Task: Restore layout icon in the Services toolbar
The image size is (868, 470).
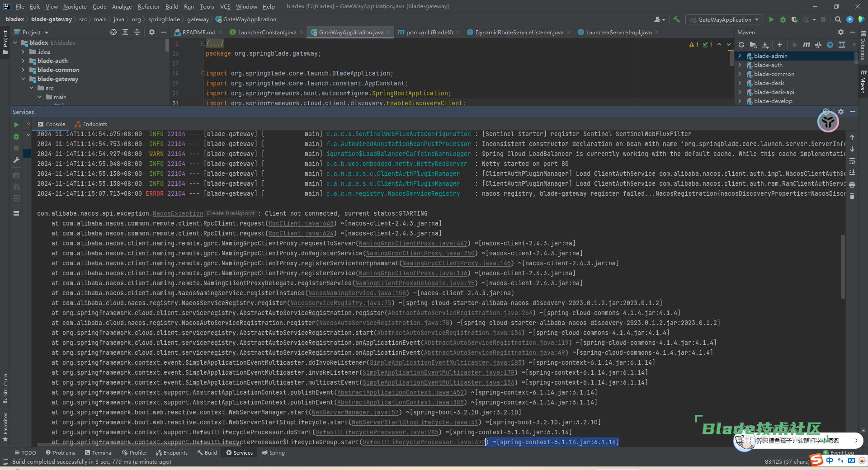Action: click(16, 213)
